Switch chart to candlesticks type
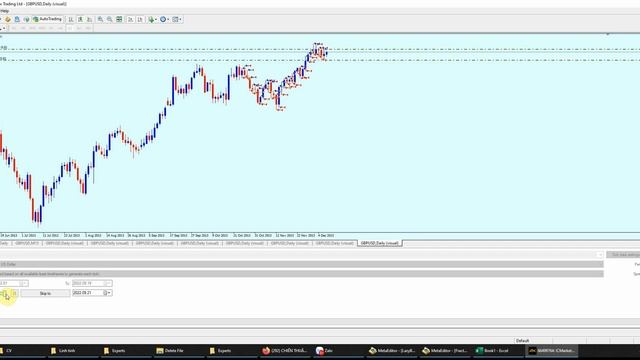The width and height of the screenshot is (640, 360). (x=80, y=19)
